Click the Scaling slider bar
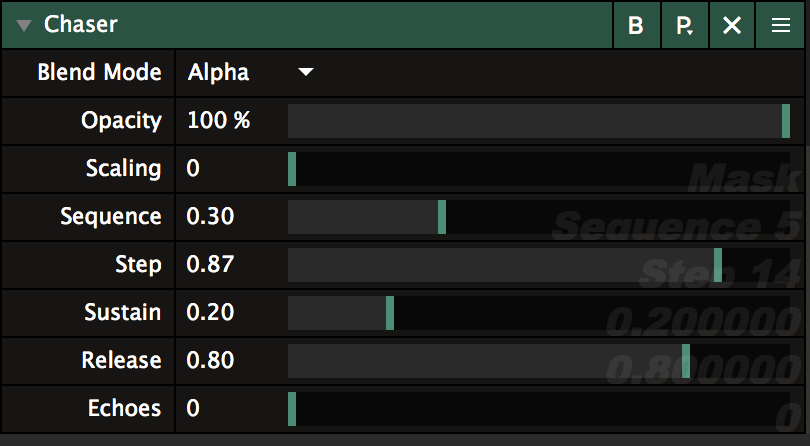Screen dimensions: 810x446 [540, 168]
